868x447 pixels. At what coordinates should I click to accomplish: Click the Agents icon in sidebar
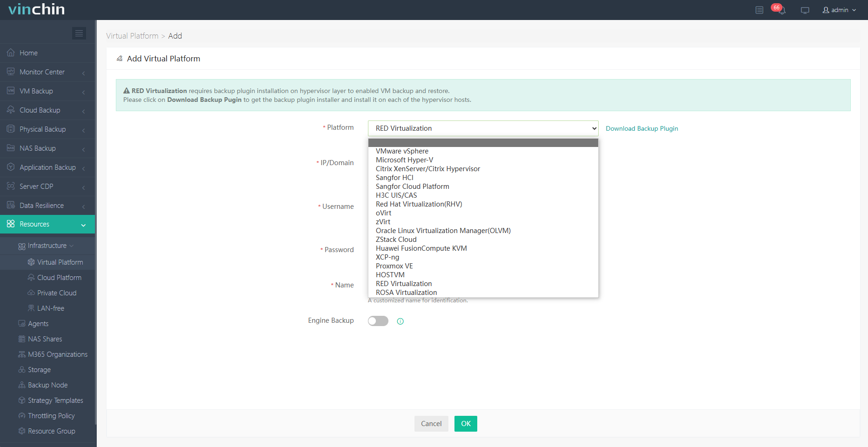[x=22, y=323]
